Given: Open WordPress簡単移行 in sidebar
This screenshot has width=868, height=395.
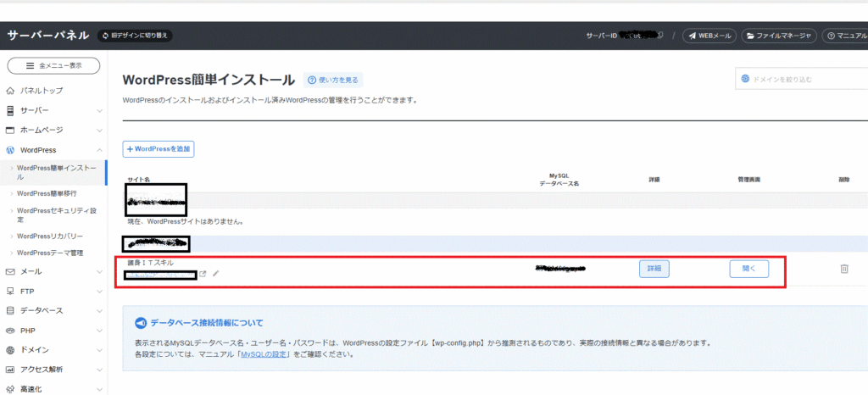Looking at the screenshot, I should click(x=47, y=193).
